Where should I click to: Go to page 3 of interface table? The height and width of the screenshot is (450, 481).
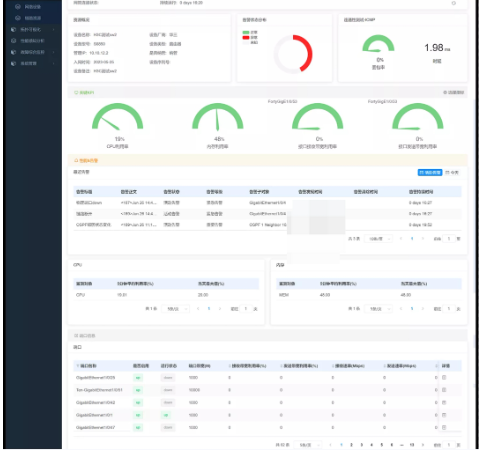361,445
